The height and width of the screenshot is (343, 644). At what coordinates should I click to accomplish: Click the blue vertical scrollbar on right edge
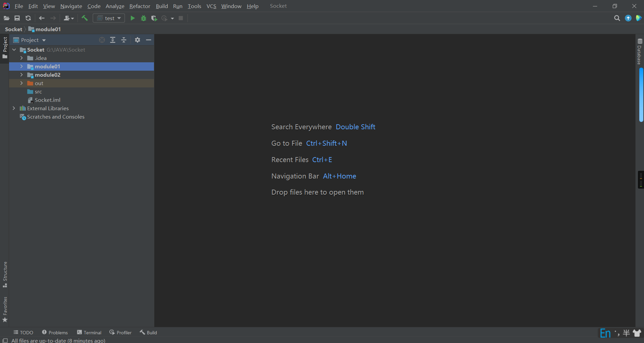tap(641, 95)
